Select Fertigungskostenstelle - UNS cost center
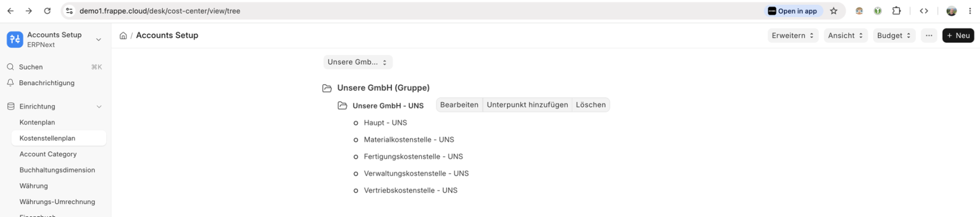The image size is (980, 217). click(x=414, y=157)
